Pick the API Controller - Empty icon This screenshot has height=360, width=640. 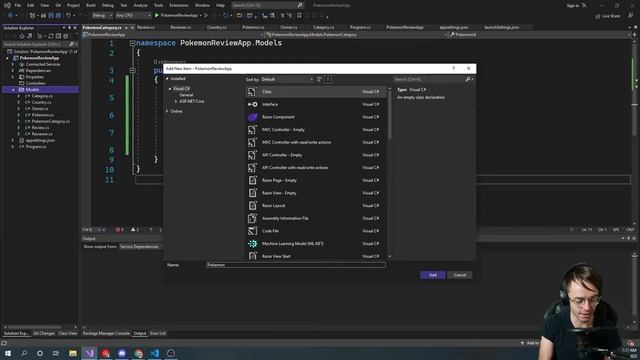pyautogui.click(x=252, y=155)
